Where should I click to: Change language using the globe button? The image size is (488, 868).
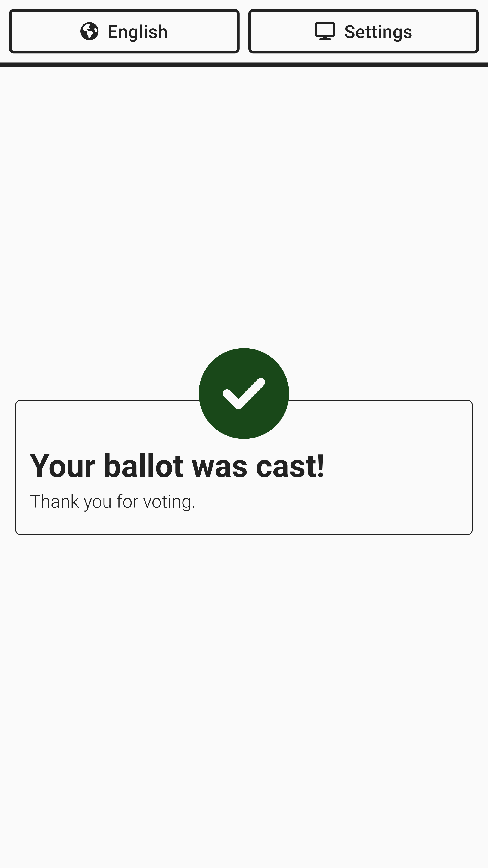(x=89, y=31)
